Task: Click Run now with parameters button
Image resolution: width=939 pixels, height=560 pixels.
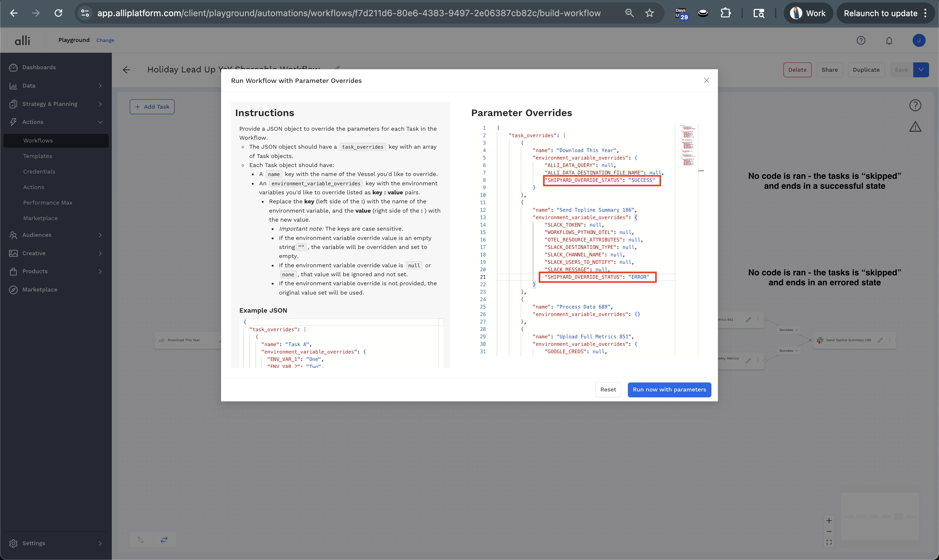Action: coord(669,390)
